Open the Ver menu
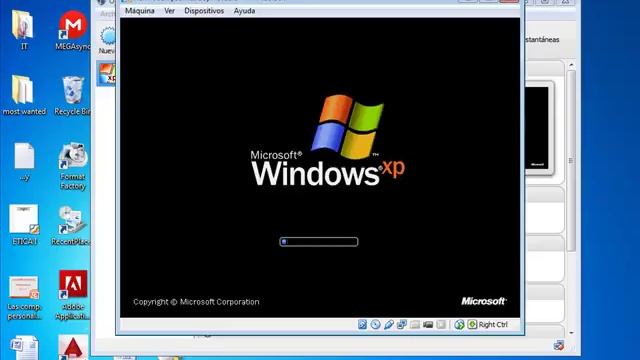 click(169, 11)
